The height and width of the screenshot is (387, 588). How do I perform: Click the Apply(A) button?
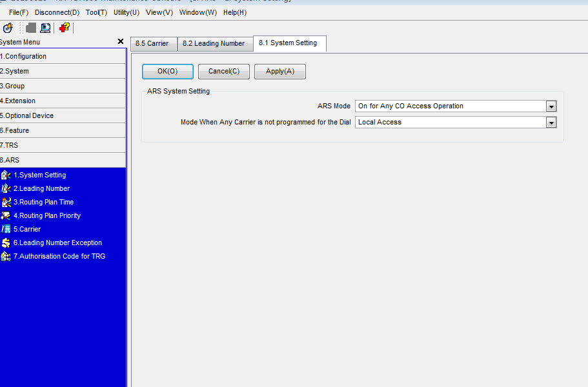280,71
